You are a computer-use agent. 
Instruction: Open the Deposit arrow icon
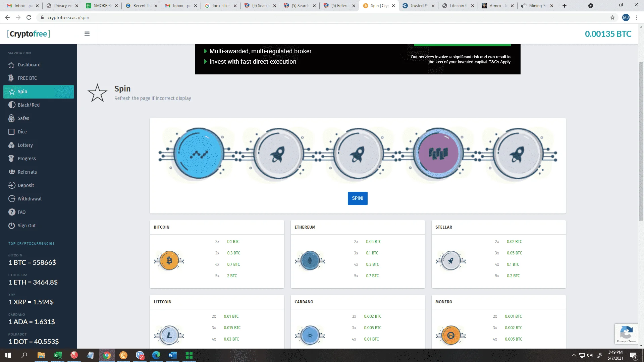coord(12,185)
